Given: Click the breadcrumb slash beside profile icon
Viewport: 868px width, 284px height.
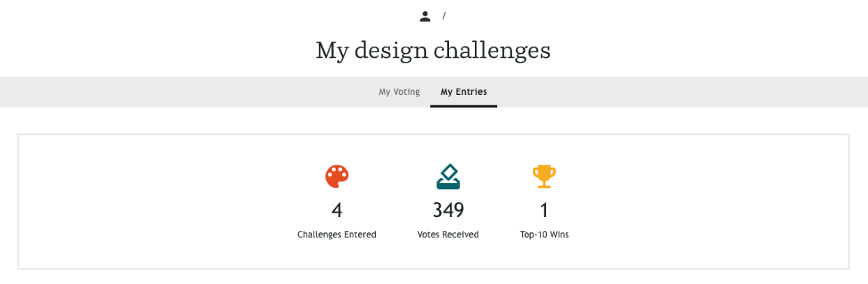Looking at the screenshot, I should coord(444,16).
